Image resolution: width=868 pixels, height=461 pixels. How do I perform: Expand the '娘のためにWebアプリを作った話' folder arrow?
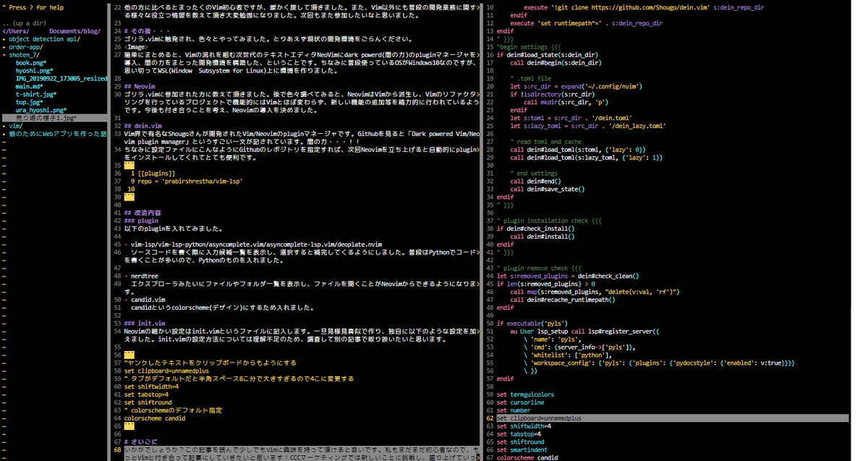coord(5,133)
